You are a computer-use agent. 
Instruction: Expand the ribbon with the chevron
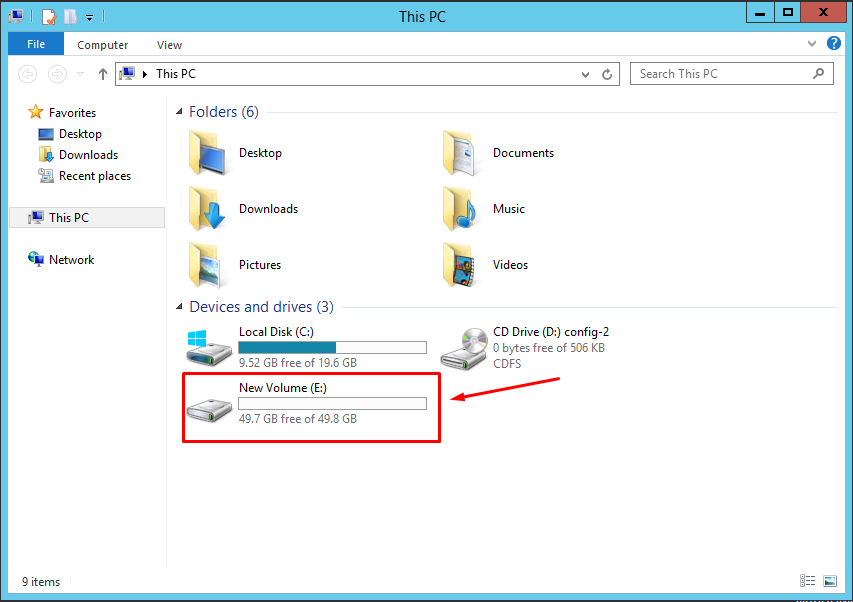[x=812, y=44]
